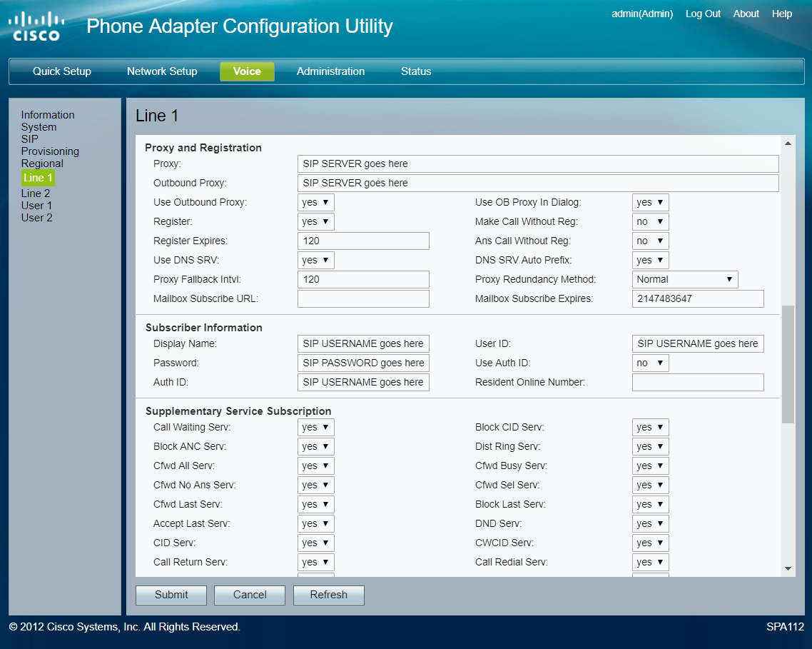Select Line 2 in the sidebar
The height and width of the screenshot is (649, 812).
pos(36,193)
